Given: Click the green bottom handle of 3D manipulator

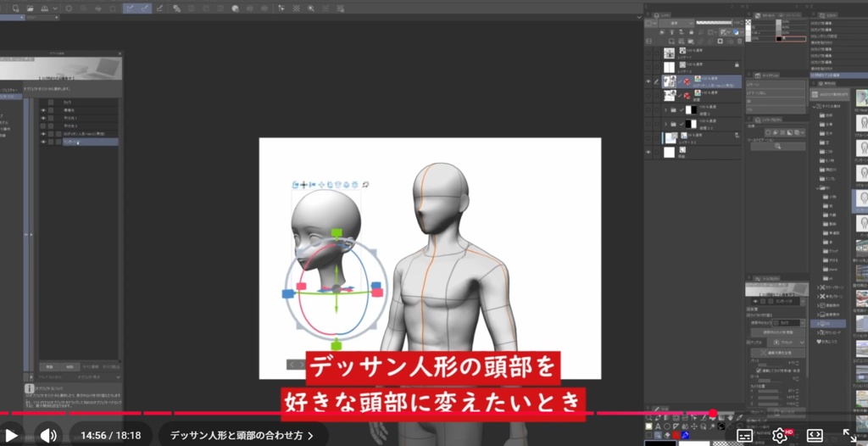Looking at the screenshot, I should pyautogui.click(x=336, y=346).
